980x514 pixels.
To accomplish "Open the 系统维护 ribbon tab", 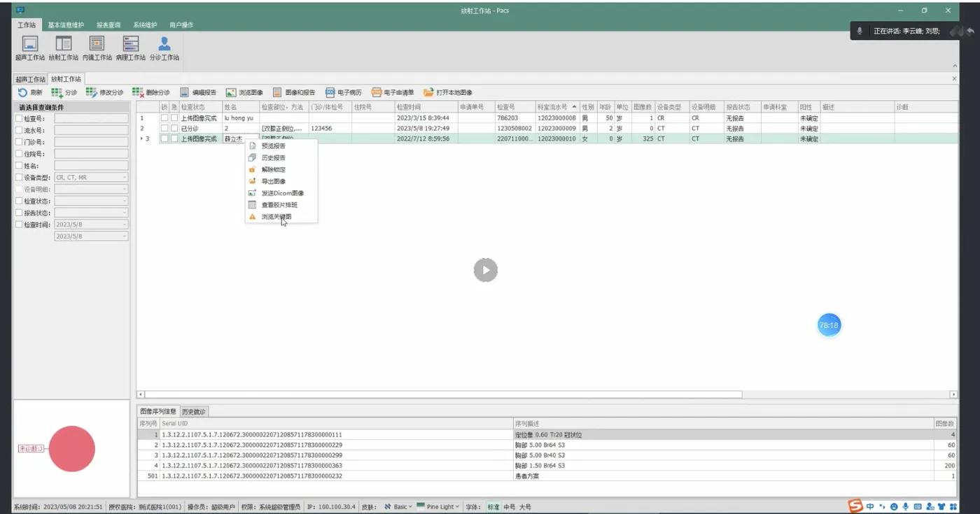I will 145,25.
